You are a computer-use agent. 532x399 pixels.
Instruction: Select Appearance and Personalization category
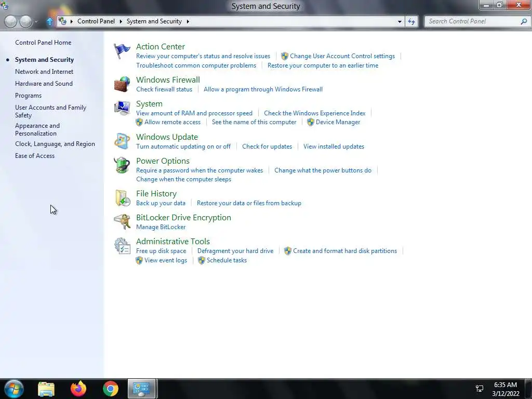pyautogui.click(x=37, y=129)
